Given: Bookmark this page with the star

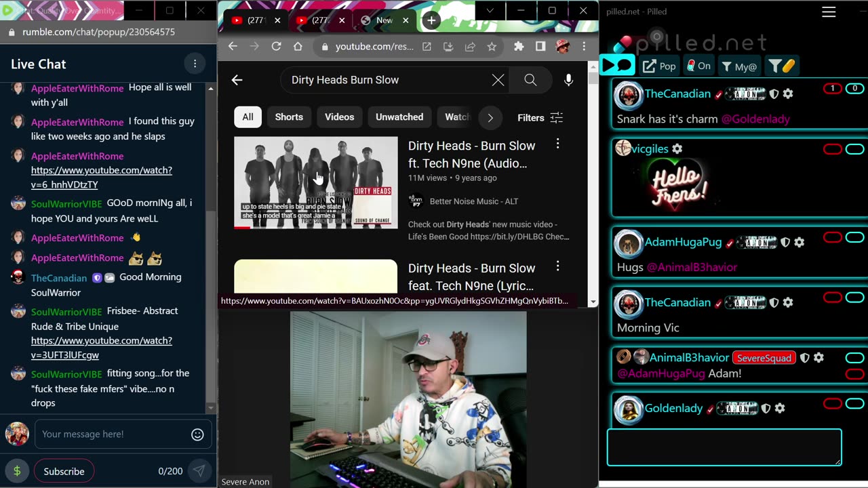Looking at the screenshot, I should (x=492, y=47).
